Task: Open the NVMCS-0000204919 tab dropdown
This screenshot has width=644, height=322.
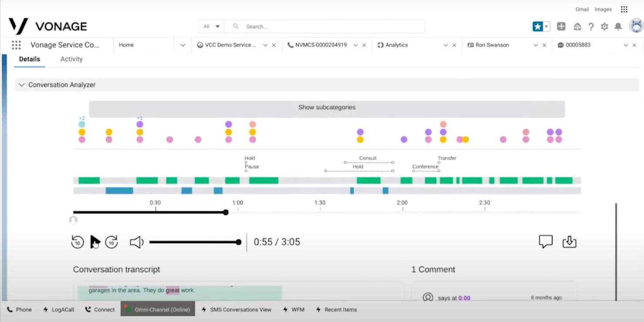Action: coord(356,45)
